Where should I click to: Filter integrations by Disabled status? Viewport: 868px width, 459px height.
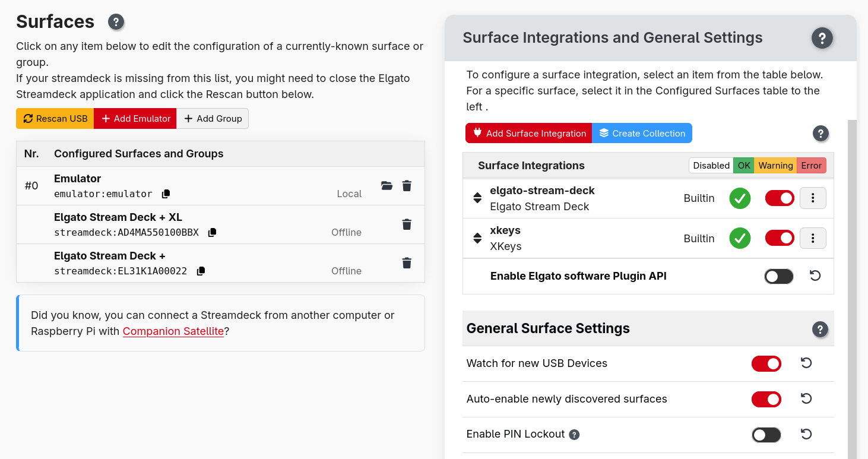coord(711,165)
